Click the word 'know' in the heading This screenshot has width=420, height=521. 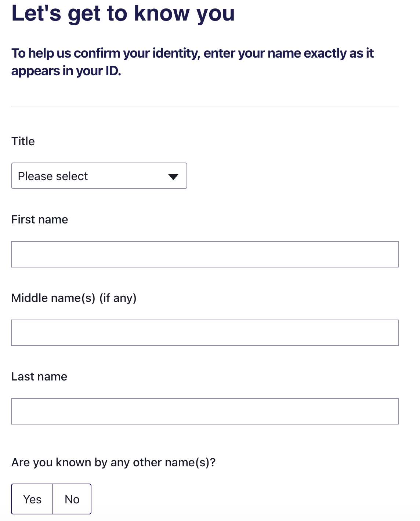pyautogui.click(x=162, y=13)
